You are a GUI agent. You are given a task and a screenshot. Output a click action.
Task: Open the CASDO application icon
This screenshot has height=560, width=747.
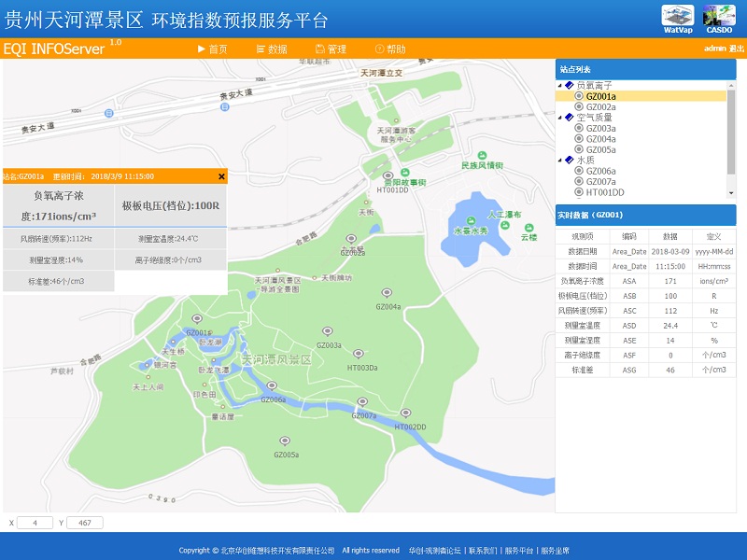pos(719,17)
